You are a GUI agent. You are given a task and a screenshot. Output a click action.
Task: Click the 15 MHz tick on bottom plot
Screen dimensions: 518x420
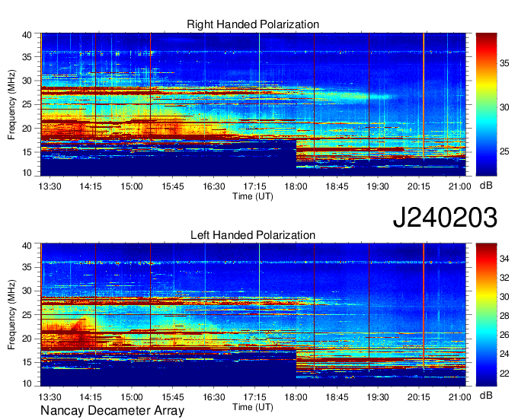pyautogui.click(x=27, y=362)
